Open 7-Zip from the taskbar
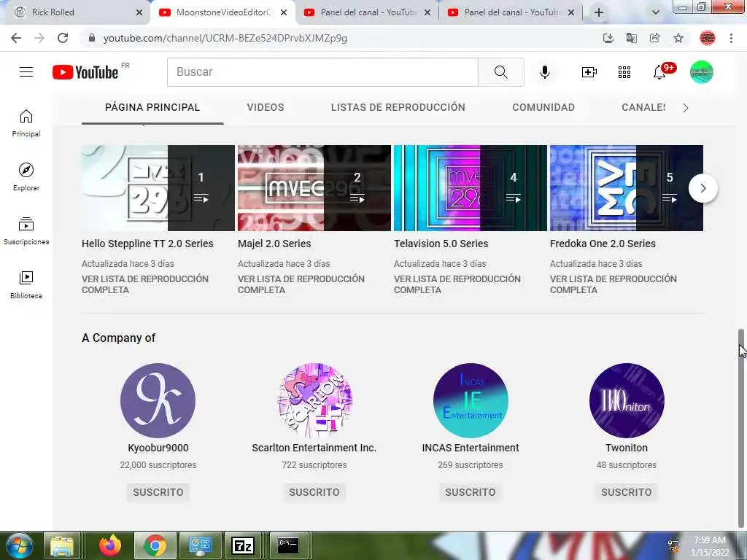747x560 pixels. click(242, 545)
